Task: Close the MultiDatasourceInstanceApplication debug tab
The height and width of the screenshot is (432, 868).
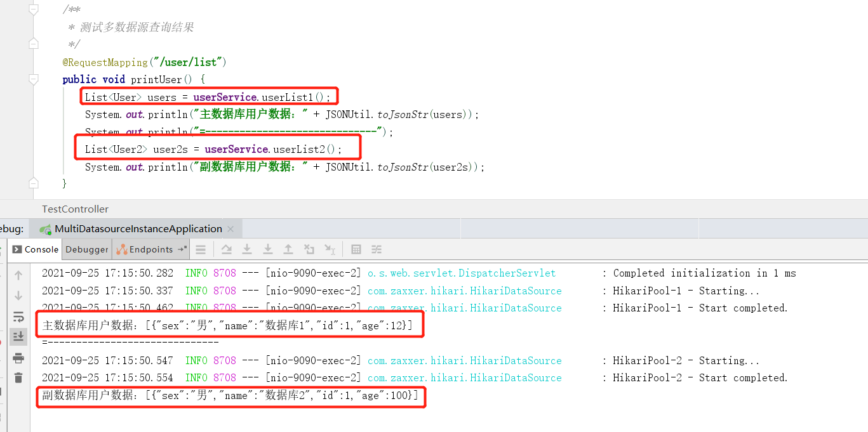Action: (230, 229)
